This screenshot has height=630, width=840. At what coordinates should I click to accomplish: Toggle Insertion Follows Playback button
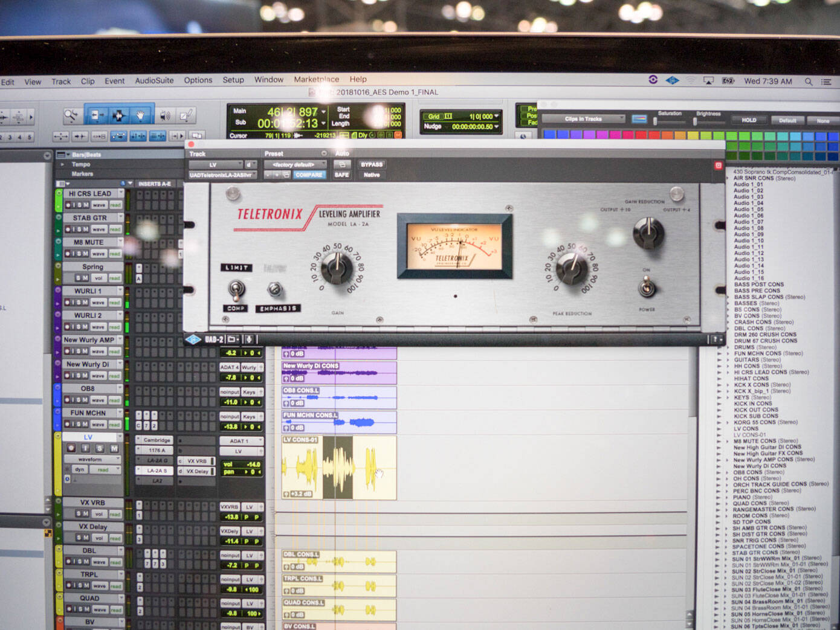(177, 137)
